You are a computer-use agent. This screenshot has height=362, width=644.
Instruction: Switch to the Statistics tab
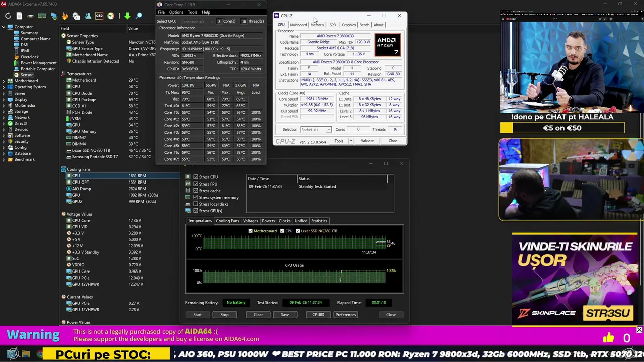tap(319, 221)
